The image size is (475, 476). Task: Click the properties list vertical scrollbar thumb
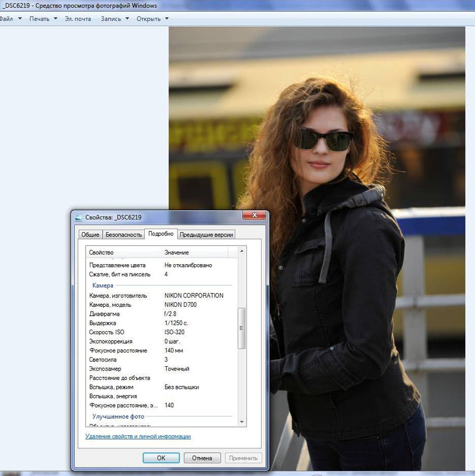point(242,328)
